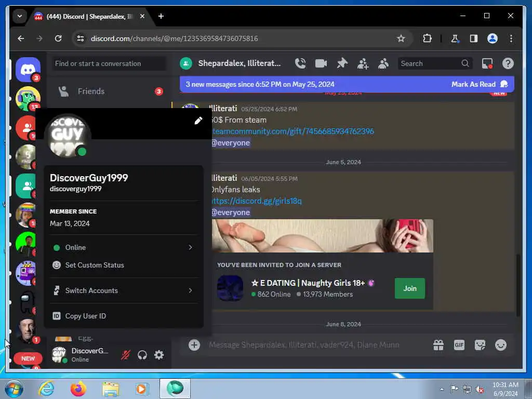This screenshot has width=532, height=399.
Task: Toggle headphones deafen
Action: [142, 355]
